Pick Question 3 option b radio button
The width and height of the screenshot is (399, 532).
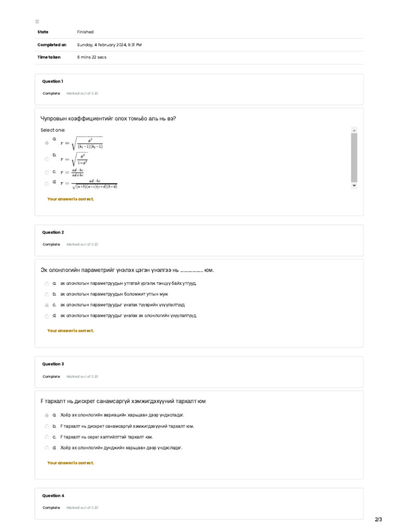point(47,427)
